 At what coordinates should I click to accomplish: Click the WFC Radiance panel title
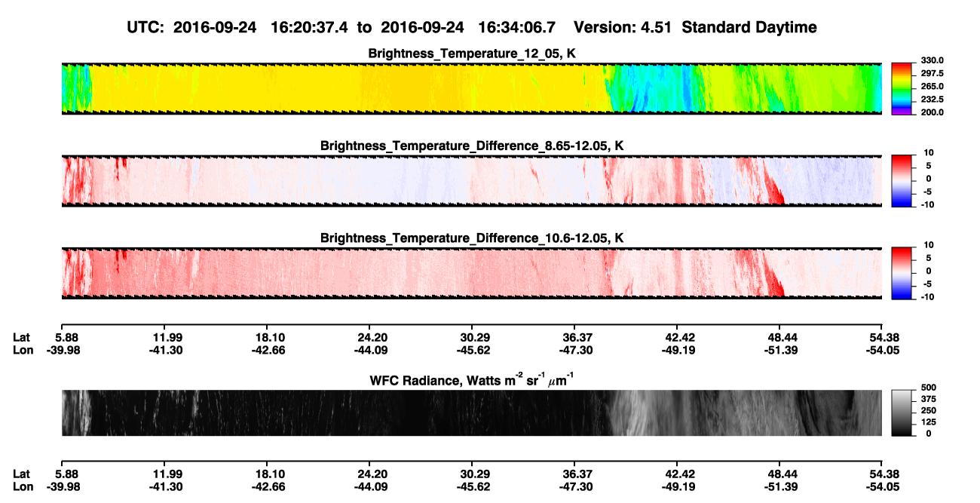(x=471, y=379)
